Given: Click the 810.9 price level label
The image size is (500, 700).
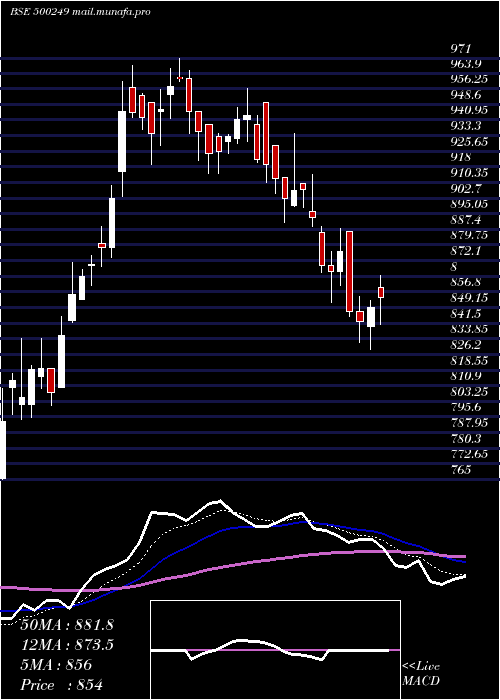Looking at the screenshot, I should (466, 376).
